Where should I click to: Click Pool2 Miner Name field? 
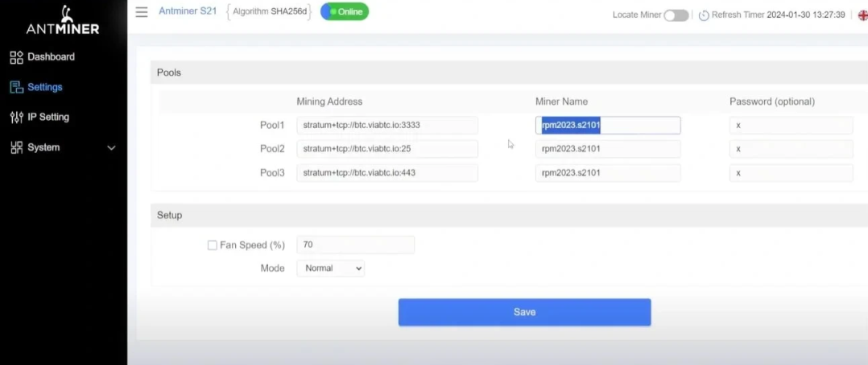pos(607,149)
